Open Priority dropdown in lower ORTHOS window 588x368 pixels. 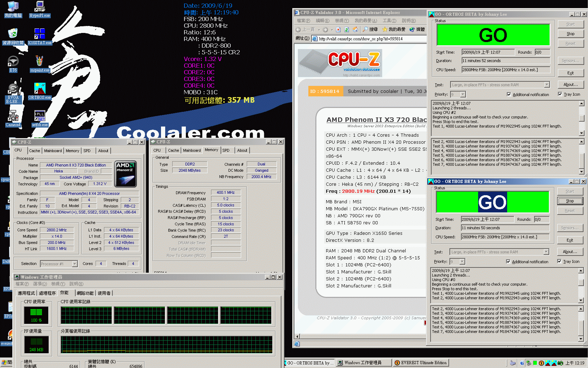[462, 261]
